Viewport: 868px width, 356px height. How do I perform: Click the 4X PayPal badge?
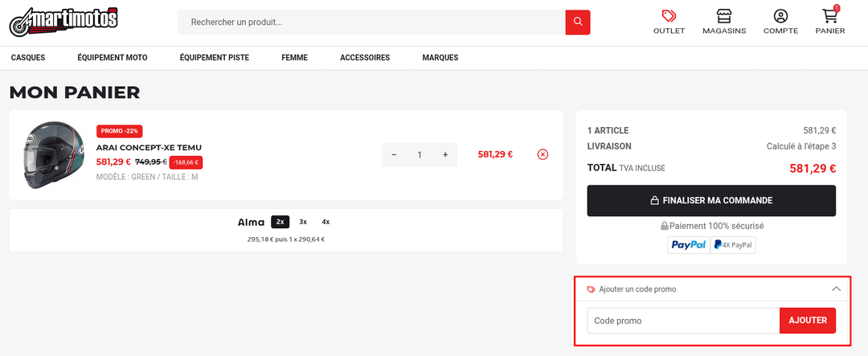pyautogui.click(x=733, y=244)
